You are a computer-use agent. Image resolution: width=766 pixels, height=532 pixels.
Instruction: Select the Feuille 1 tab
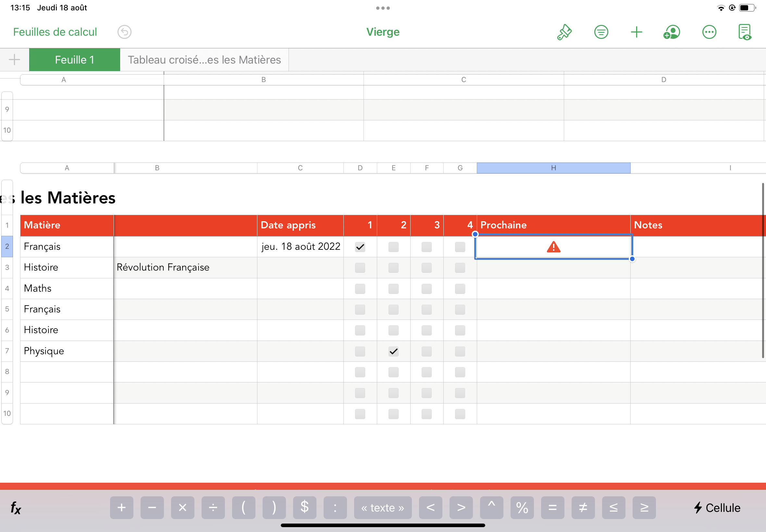point(74,60)
